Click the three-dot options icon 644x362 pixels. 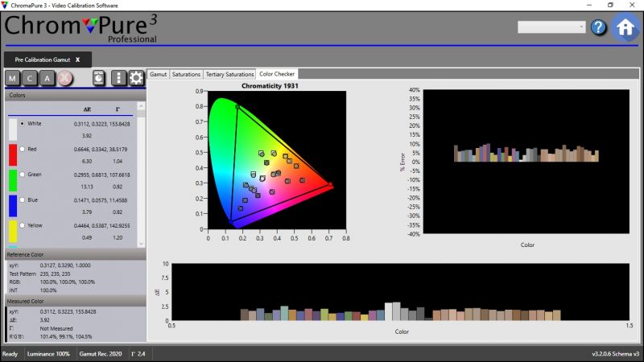(x=118, y=78)
